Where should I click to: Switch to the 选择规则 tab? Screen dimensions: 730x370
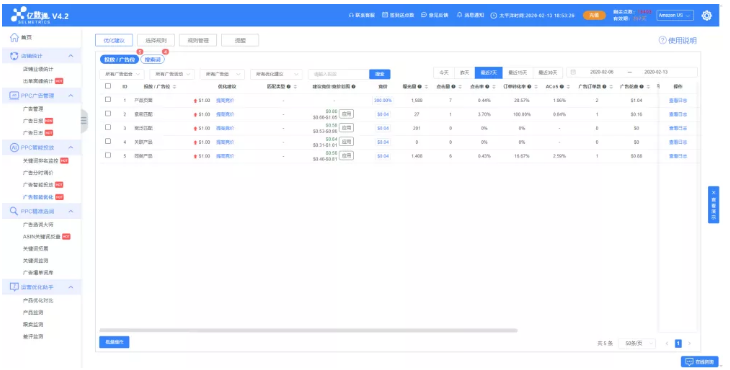pos(156,40)
